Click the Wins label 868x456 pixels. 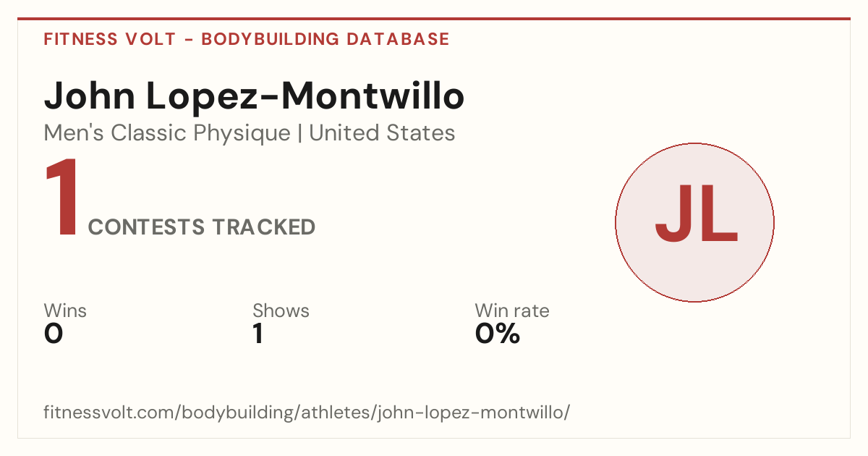[x=65, y=311]
